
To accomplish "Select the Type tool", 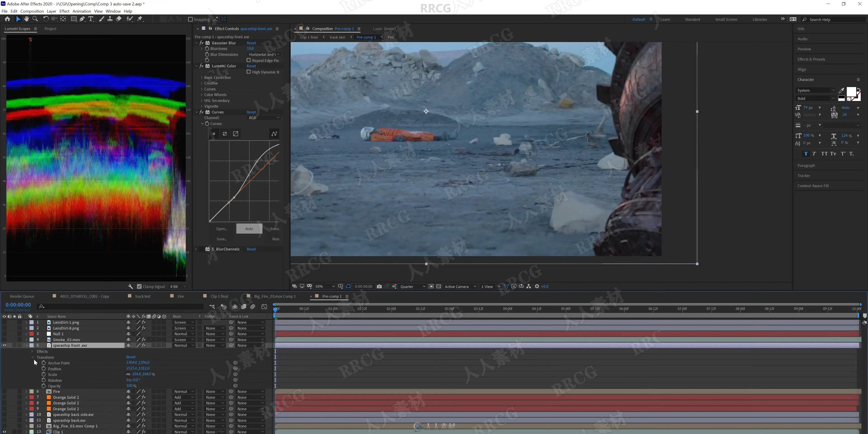I will [91, 19].
